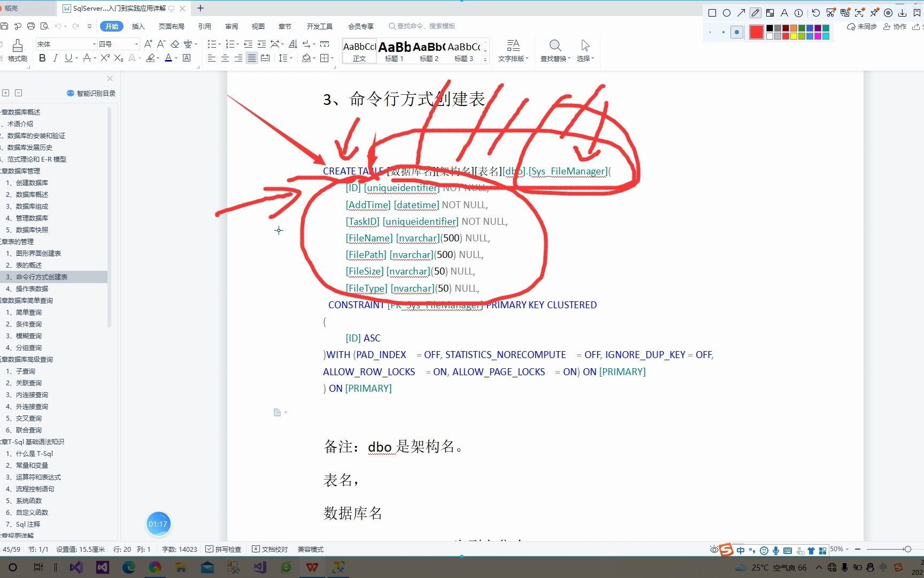Click 智能识别目录 button
The image size is (924, 578).
click(x=91, y=93)
